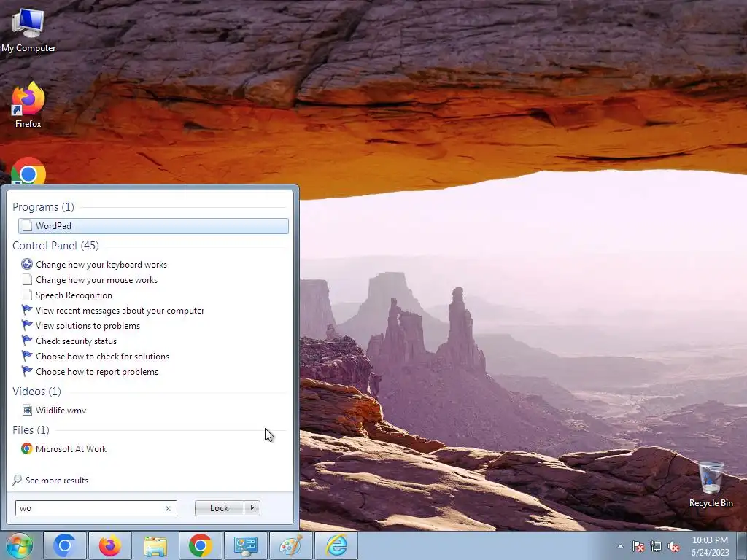Image resolution: width=747 pixels, height=560 pixels.
Task: Click the Videos (1) category header
Action: [36, 391]
